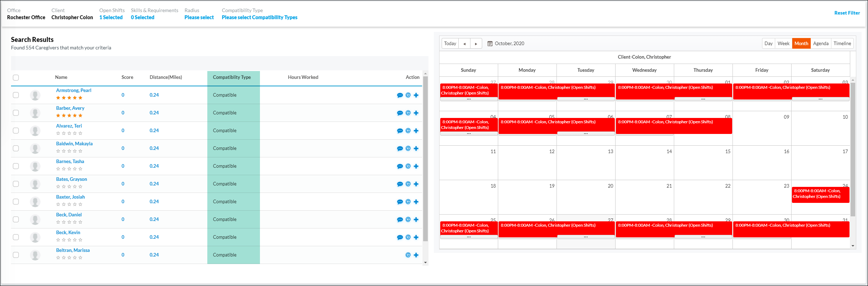This screenshot has height=286, width=868.
Task: Click plus add icon for Alvarez, Teri
Action: click(416, 131)
